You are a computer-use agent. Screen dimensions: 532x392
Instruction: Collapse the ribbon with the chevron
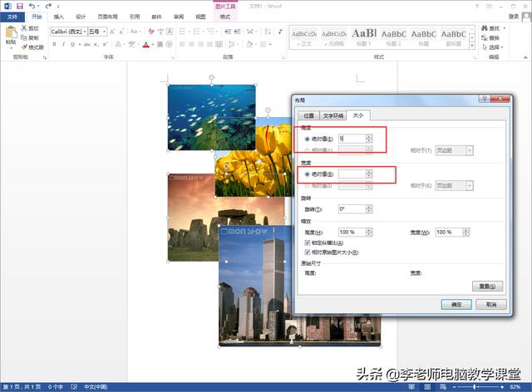tap(525, 57)
